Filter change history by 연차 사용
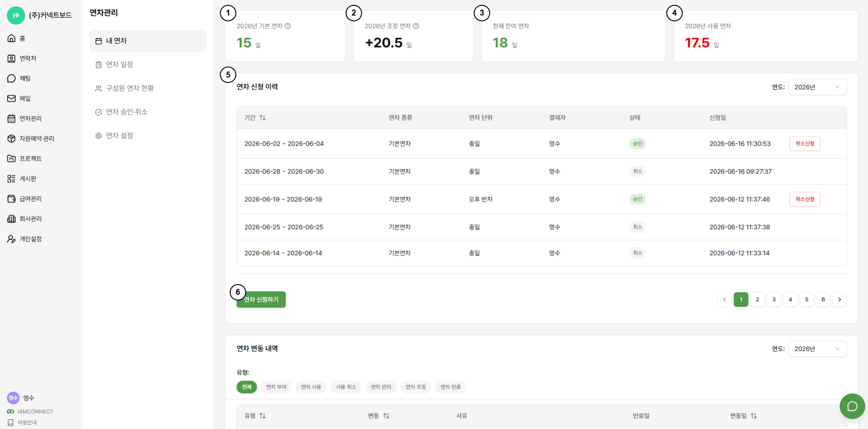868x429 pixels. (x=311, y=387)
